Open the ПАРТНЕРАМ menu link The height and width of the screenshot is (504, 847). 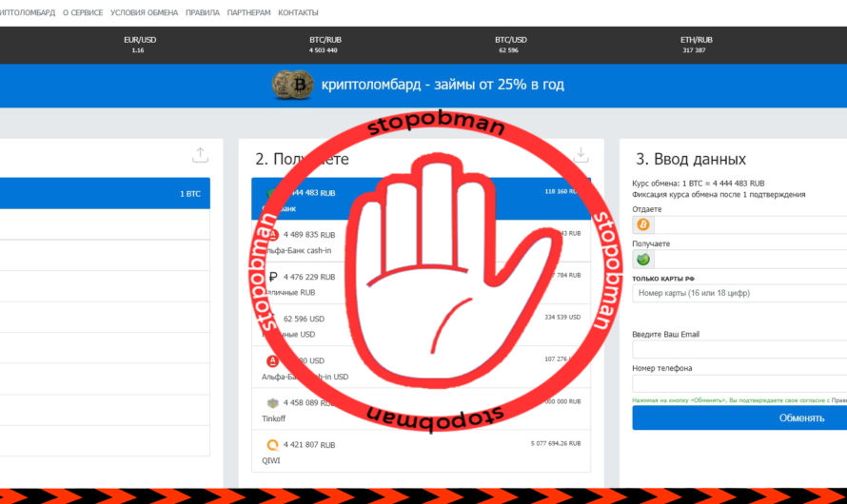coord(248,13)
